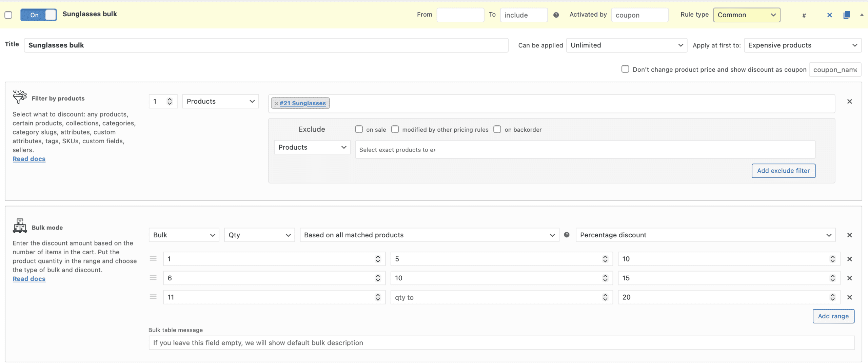
Task: Click the Add range button
Action: click(x=833, y=316)
